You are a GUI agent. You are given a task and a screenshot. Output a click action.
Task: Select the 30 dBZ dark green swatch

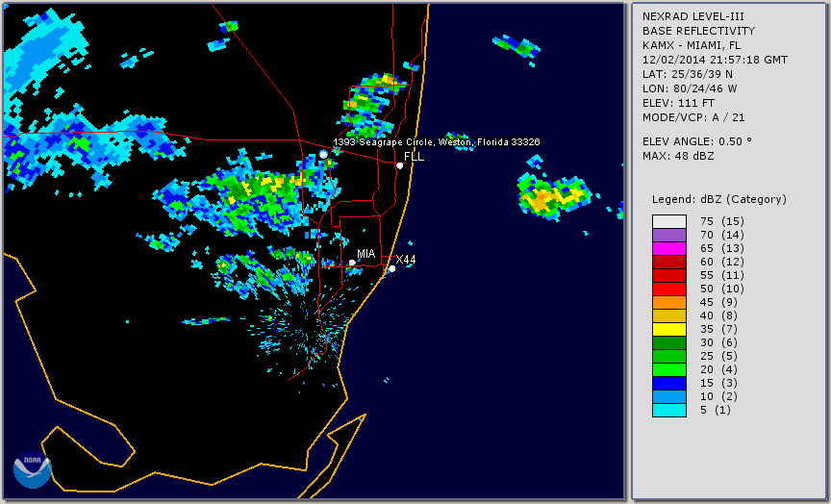669,342
